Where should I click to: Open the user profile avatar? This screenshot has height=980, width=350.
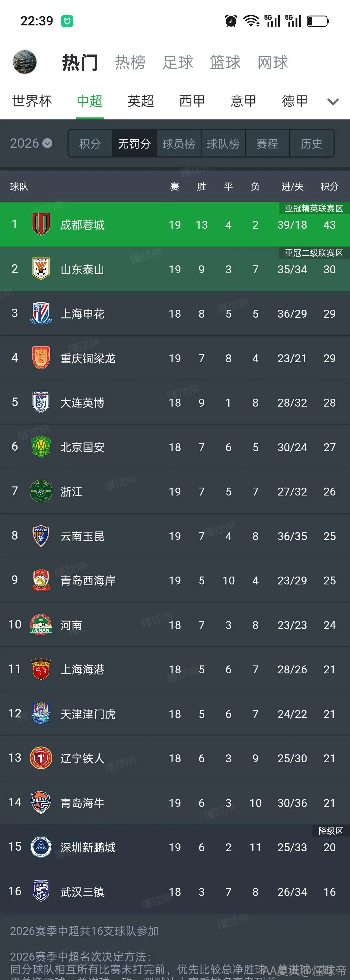click(25, 62)
